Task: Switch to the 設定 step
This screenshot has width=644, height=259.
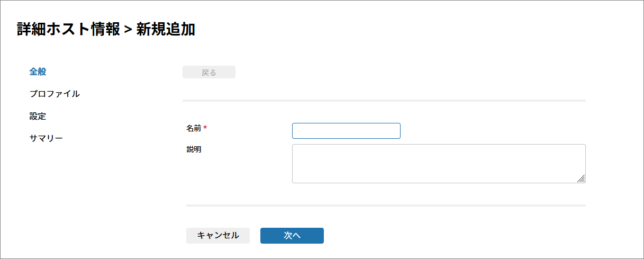Action: point(38,116)
